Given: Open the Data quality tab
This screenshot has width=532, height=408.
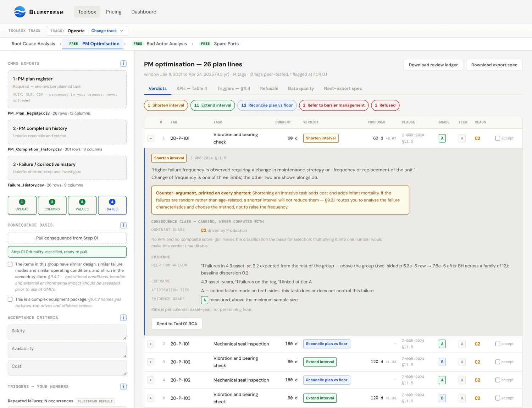Looking at the screenshot, I should tap(301, 88).
